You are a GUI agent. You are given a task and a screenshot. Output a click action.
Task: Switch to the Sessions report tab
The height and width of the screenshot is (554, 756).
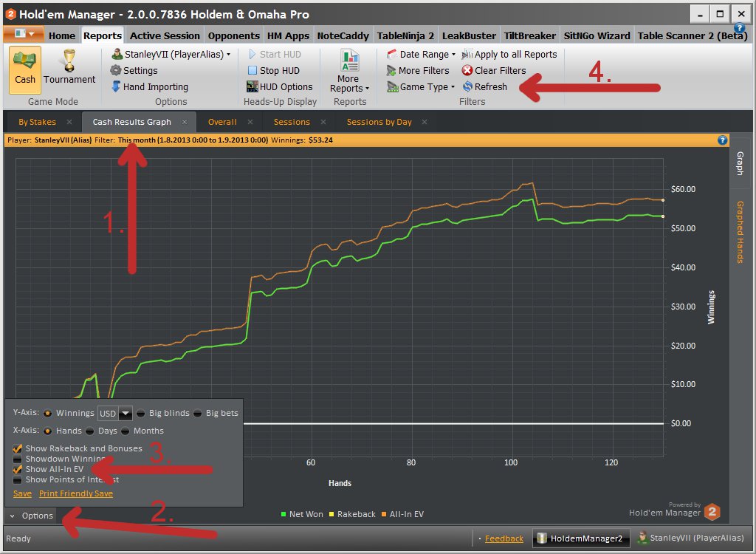pos(292,122)
